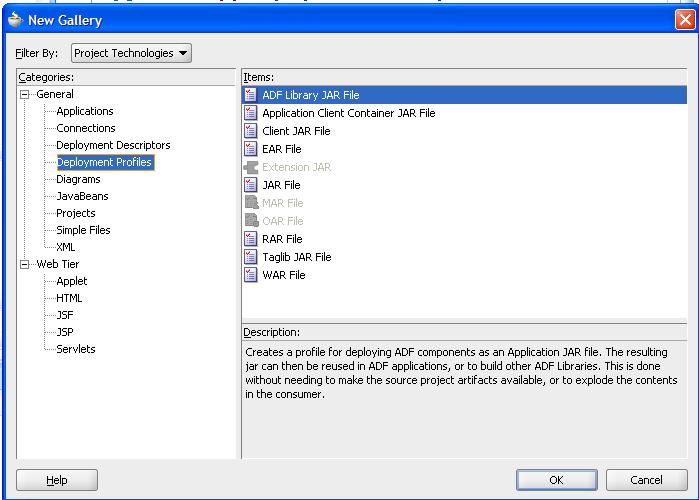Click the ADF Library JAR File icon

click(251, 95)
